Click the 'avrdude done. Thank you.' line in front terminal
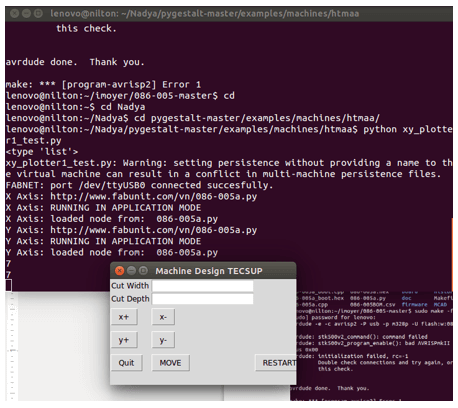The height and width of the screenshot is (408, 458). click(75, 62)
